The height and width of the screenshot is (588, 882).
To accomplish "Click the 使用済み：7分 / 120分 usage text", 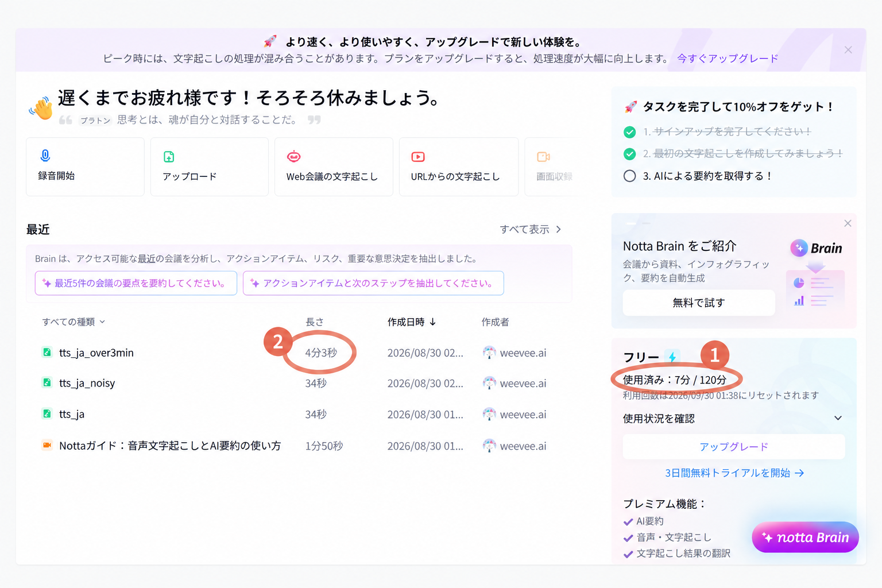I will click(x=675, y=380).
